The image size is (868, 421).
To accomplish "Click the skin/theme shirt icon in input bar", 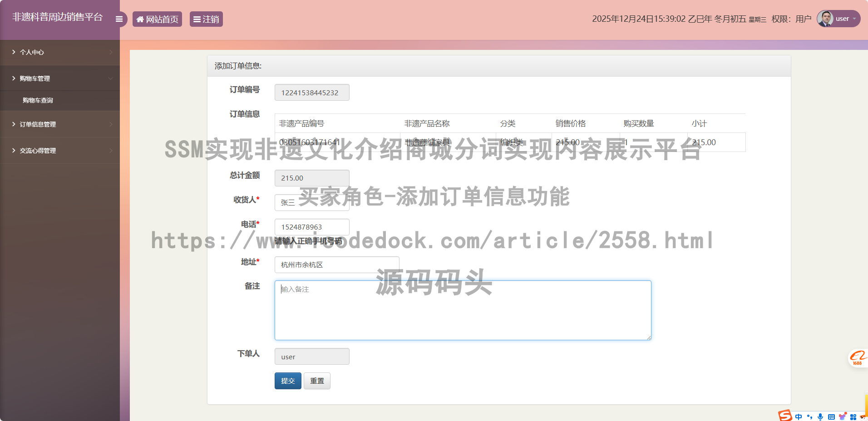I will 843,416.
